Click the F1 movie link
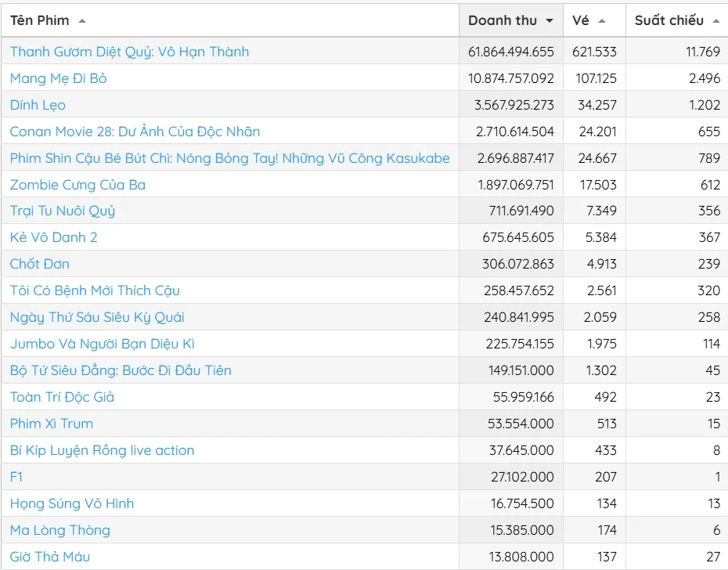 [16, 477]
